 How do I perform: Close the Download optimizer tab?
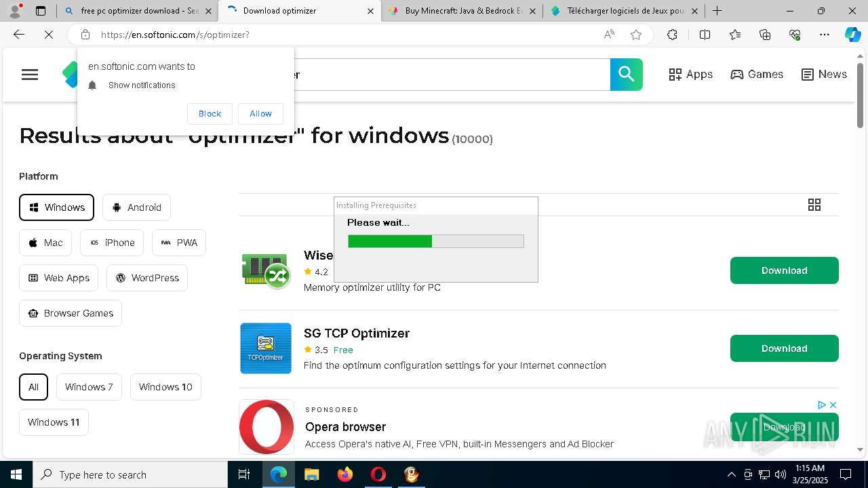pos(370,11)
